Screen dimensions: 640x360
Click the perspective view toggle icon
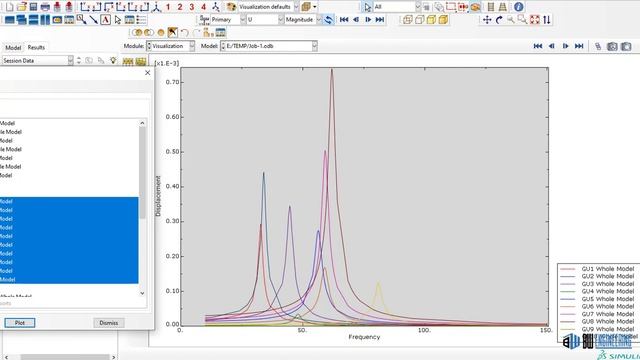click(502, 7)
